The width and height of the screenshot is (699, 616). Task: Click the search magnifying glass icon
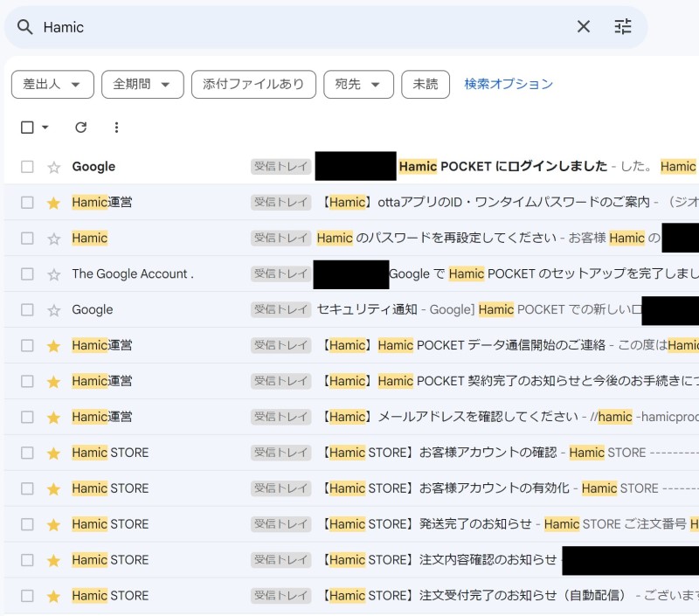point(24,27)
